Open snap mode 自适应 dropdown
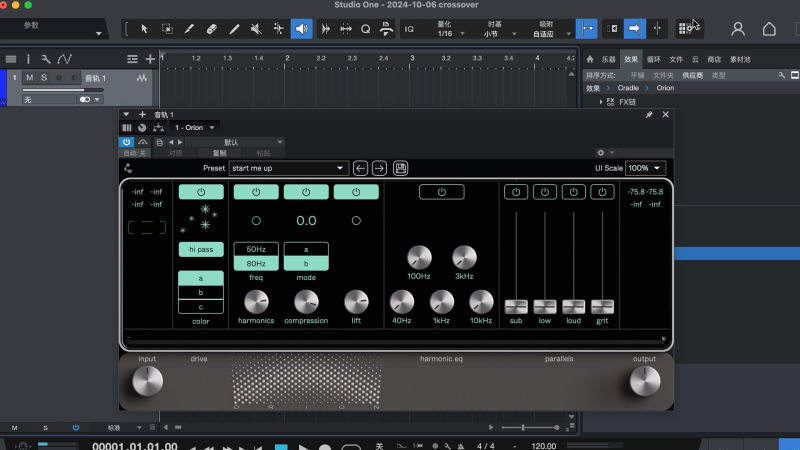 (x=550, y=34)
